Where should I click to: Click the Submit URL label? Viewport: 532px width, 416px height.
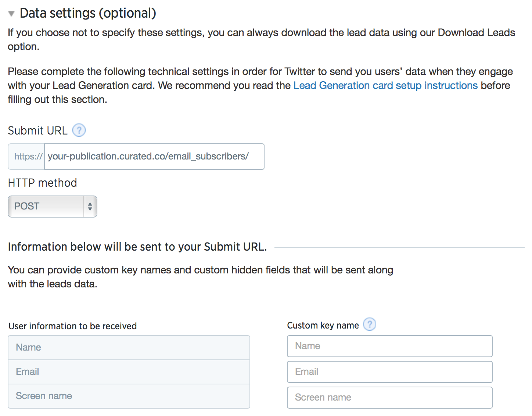[38, 131]
